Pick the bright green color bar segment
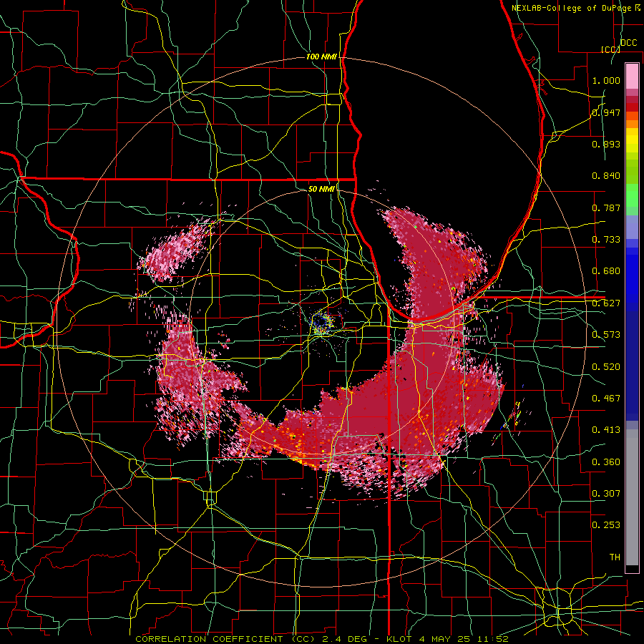The height and width of the screenshot is (644, 644). [x=632, y=195]
